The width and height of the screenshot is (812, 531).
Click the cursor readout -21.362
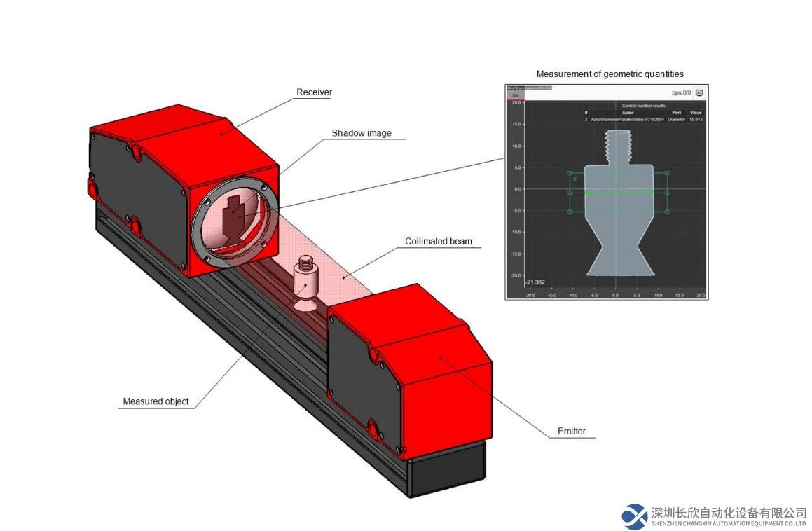[535, 282]
